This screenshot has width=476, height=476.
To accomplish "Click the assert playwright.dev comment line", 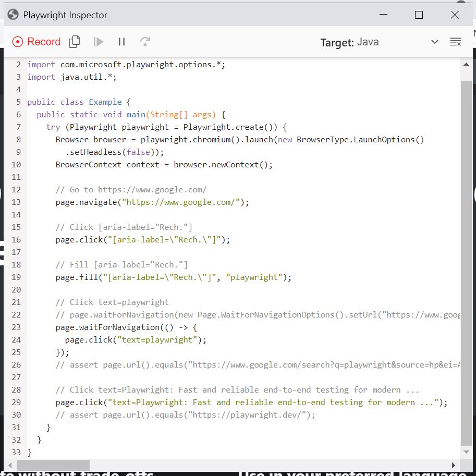I will pos(185,414).
